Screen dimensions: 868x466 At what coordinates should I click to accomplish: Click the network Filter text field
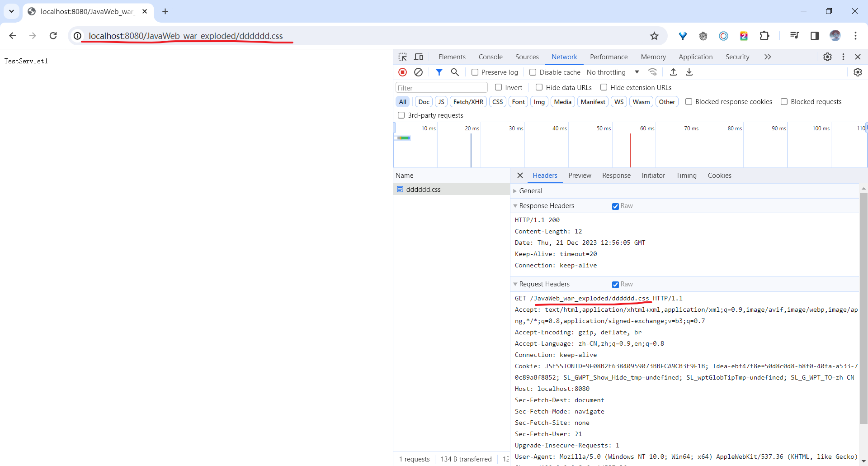[441, 88]
